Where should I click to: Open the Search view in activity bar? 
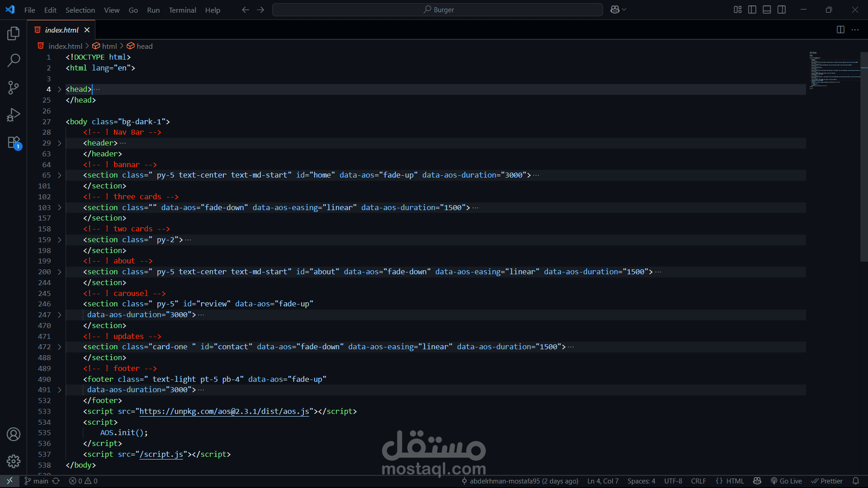point(14,60)
